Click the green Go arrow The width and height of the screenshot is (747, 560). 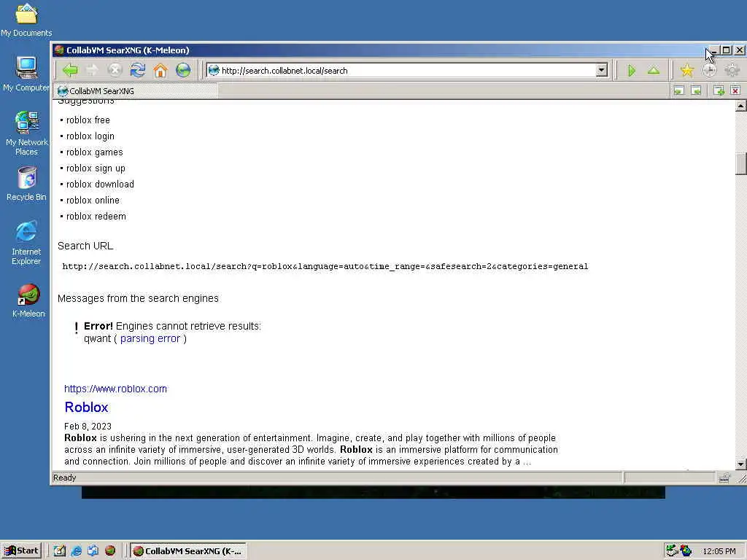click(632, 71)
